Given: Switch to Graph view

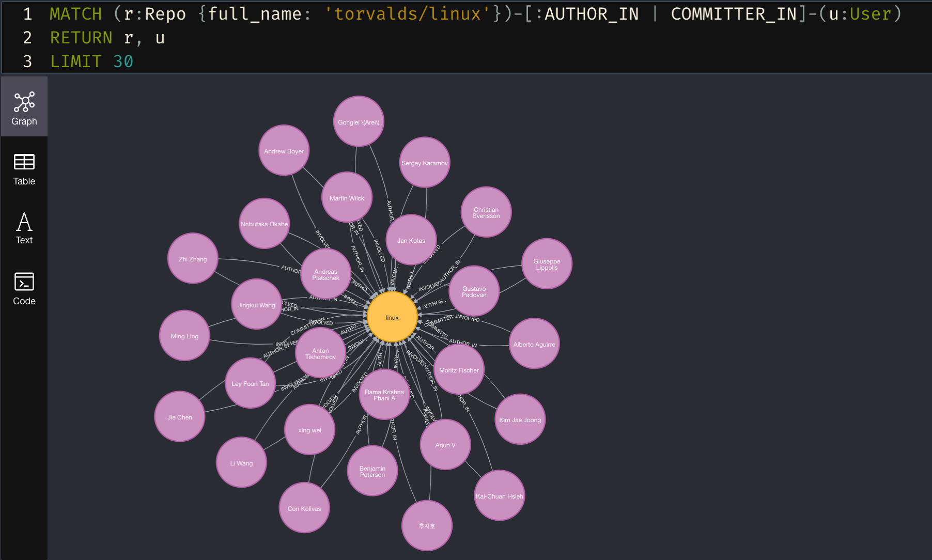Looking at the screenshot, I should (x=24, y=107).
